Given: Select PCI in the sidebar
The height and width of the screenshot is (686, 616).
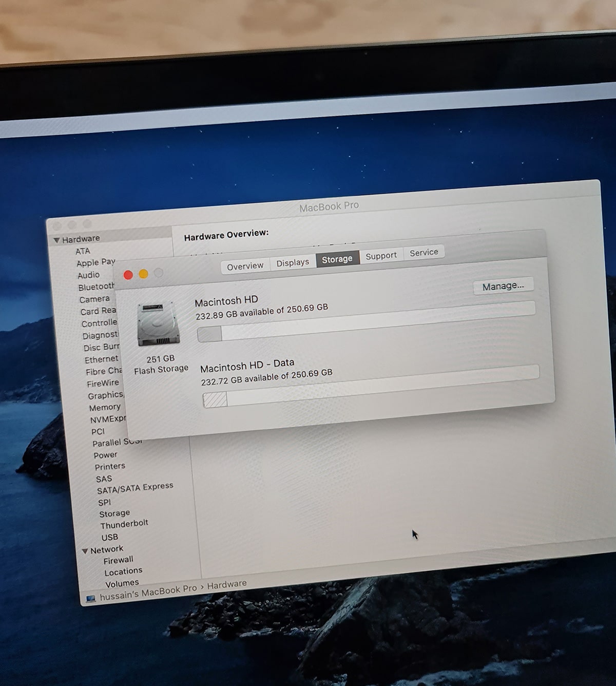Looking at the screenshot, I should tap(98, 432).
